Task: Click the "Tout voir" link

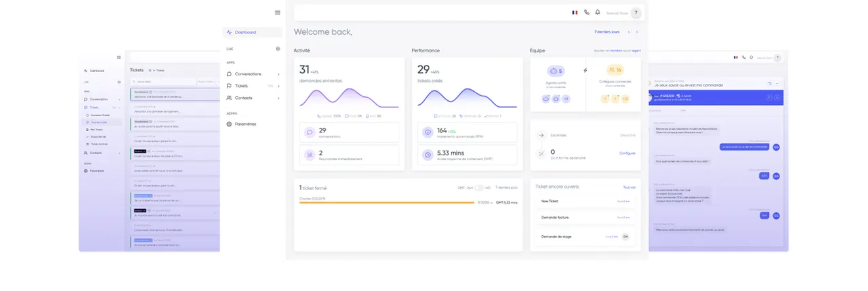Action: pos(629,187)
